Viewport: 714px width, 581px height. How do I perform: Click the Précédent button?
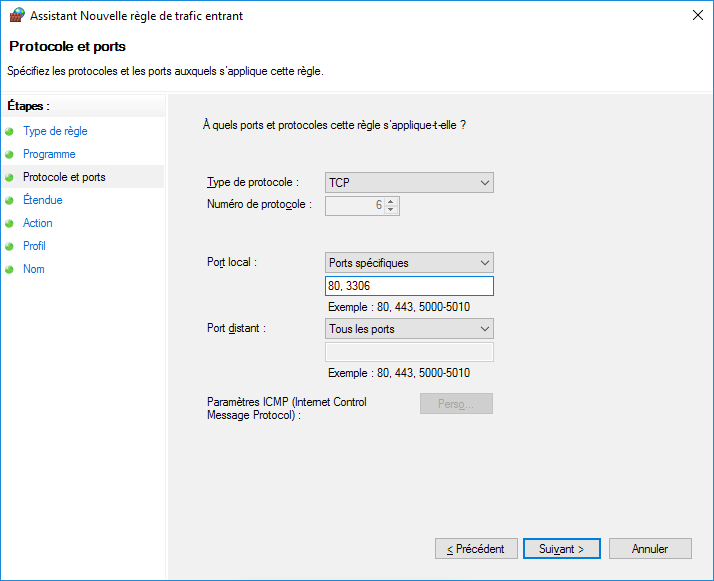[476, 549]
